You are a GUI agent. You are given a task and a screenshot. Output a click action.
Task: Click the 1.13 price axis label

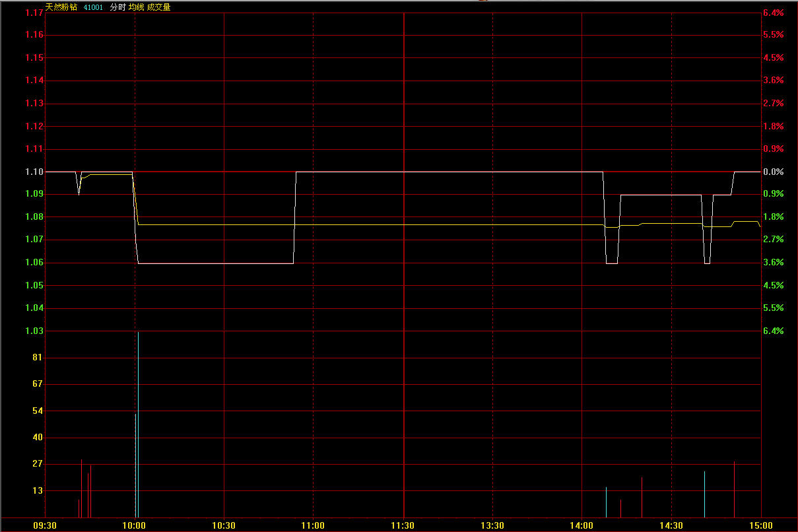point(34,103)
